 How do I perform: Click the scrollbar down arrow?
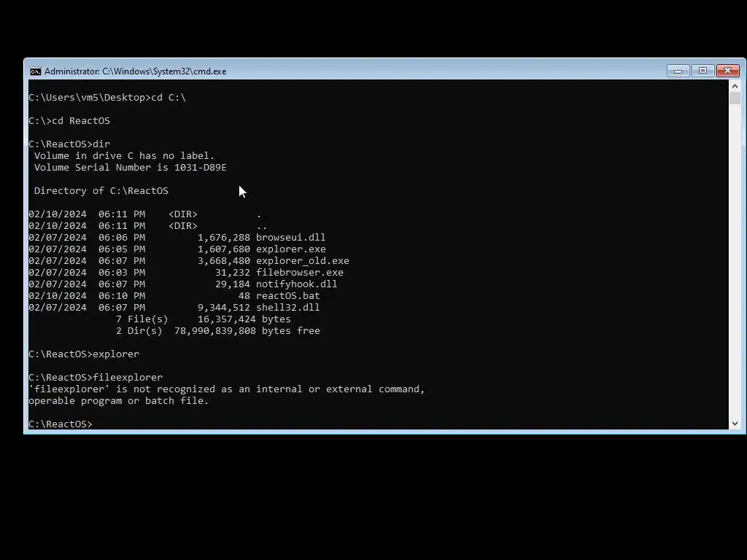click(x=735, y=424)
